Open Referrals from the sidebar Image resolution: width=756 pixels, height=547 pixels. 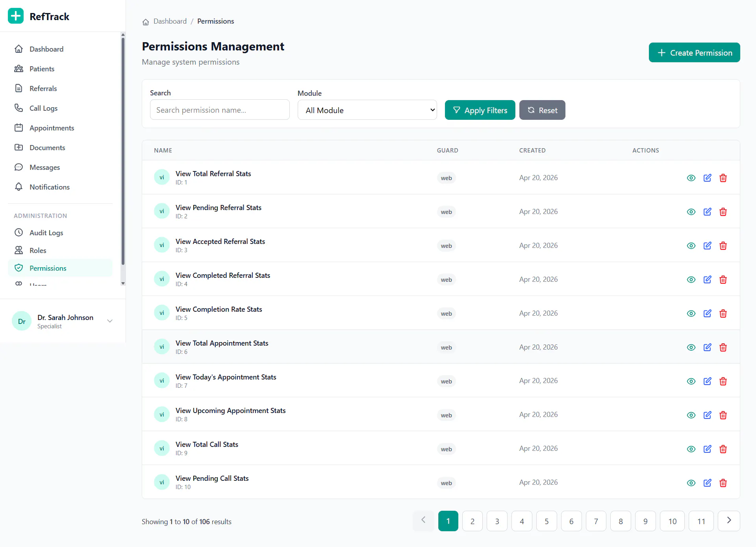[x=60, y=88]
